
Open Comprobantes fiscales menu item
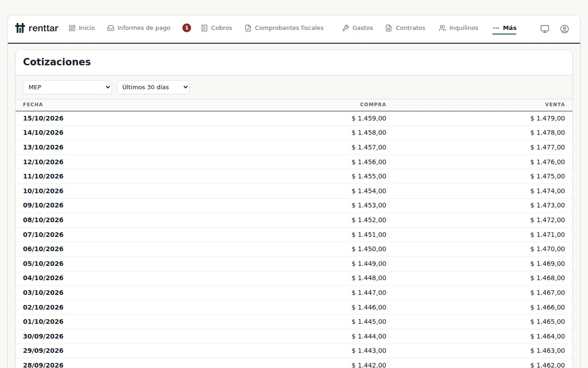click(284, 28)
